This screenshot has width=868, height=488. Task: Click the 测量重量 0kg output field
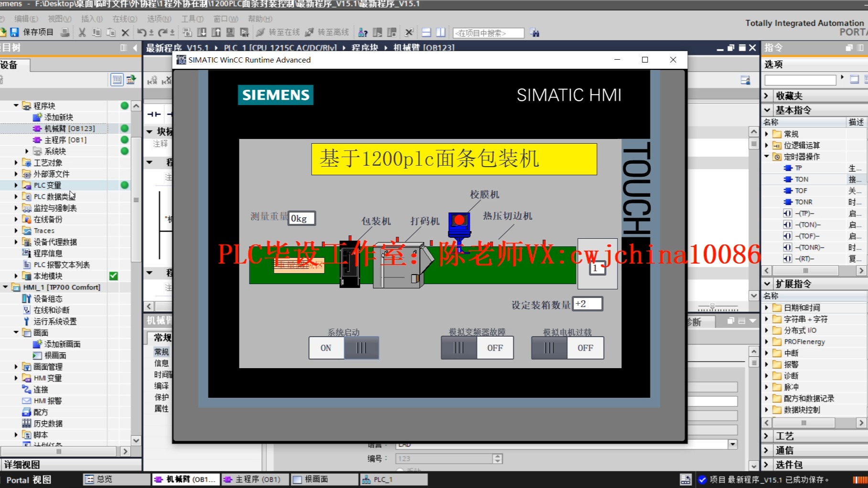tap(302, 218)
